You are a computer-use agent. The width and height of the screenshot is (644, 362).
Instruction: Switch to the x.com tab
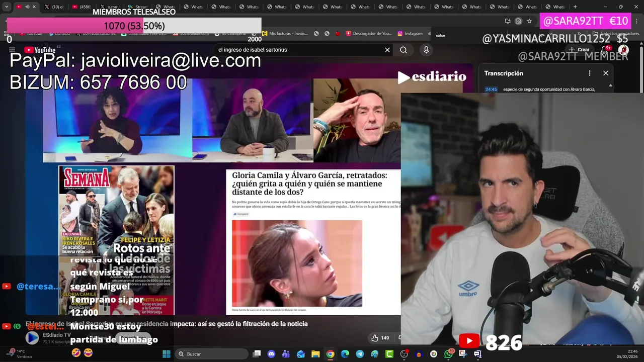point(109,7)
